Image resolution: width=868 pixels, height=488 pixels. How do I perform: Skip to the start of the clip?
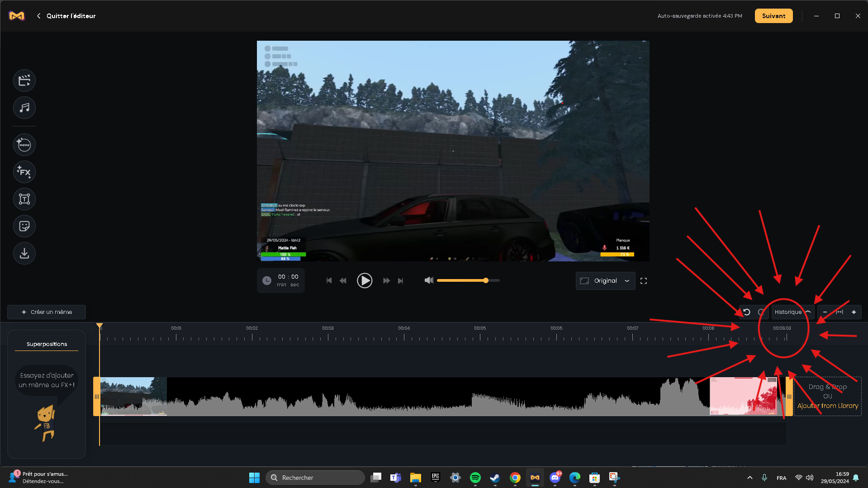click(x=329, y=281)
